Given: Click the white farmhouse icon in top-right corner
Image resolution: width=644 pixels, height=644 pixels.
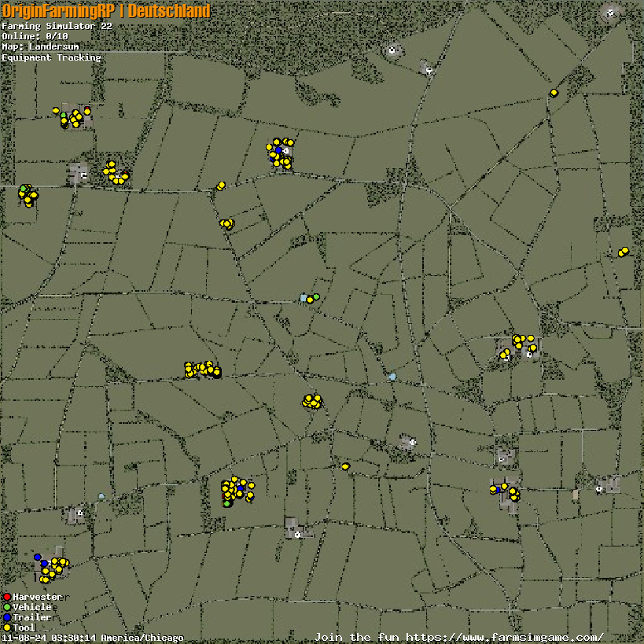Looking at the screenshot, I should click(611, 12).
